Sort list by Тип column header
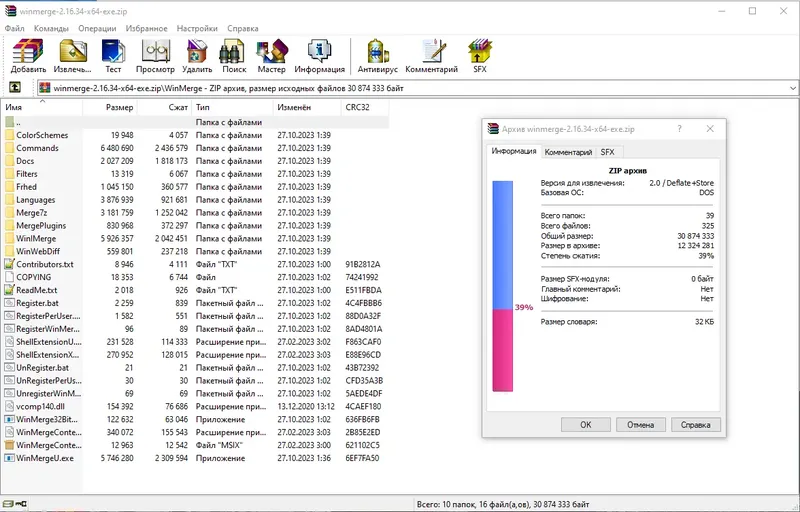Screen dimensions: 800x512 coord(232,107)
